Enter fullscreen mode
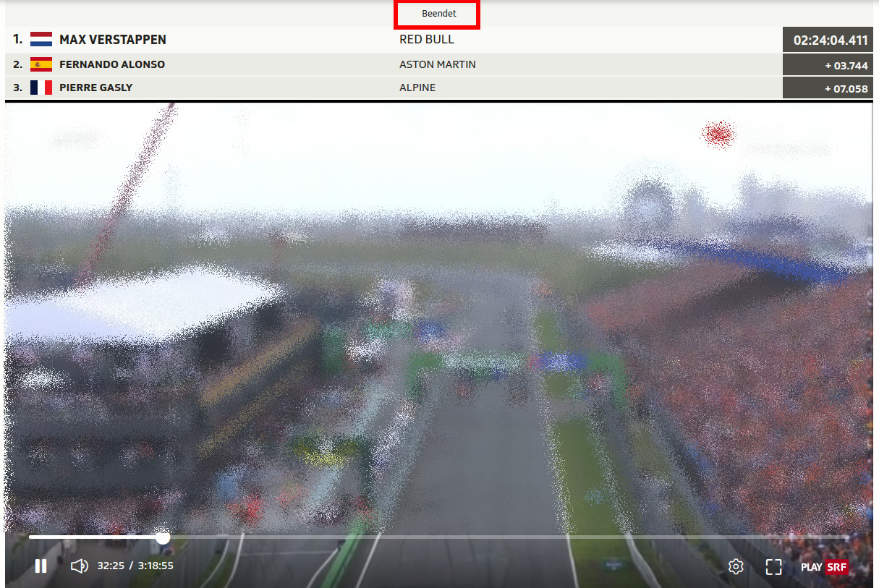 pos(773,566)
